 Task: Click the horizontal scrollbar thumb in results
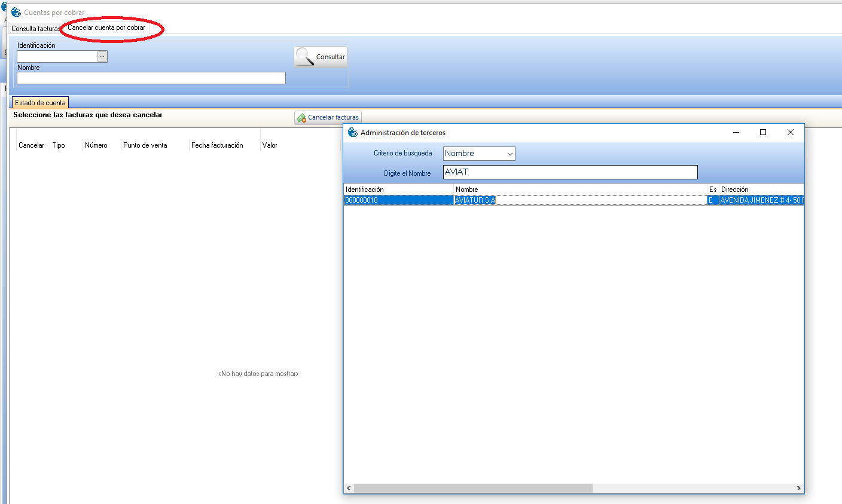click(472, 488)
